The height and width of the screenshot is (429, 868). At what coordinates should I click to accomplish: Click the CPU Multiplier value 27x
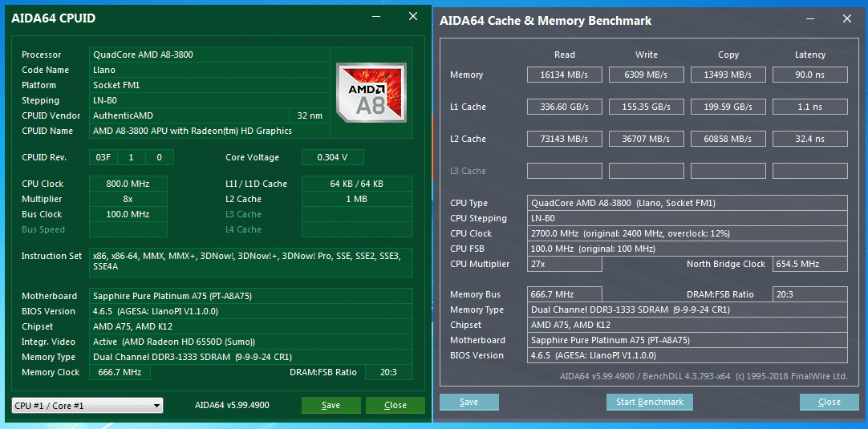pyautogui.click(x=565, y=264)
